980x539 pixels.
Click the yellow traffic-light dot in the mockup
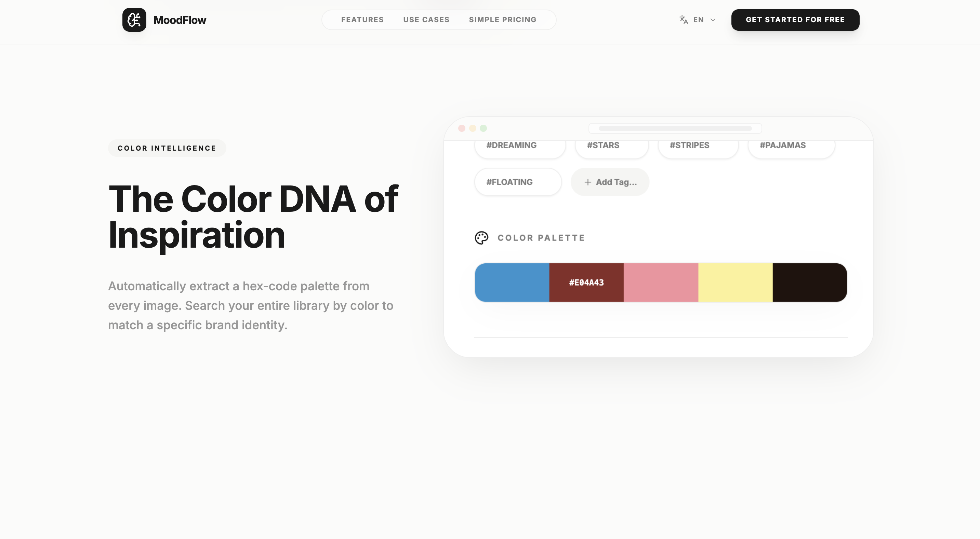click(472, 128)
